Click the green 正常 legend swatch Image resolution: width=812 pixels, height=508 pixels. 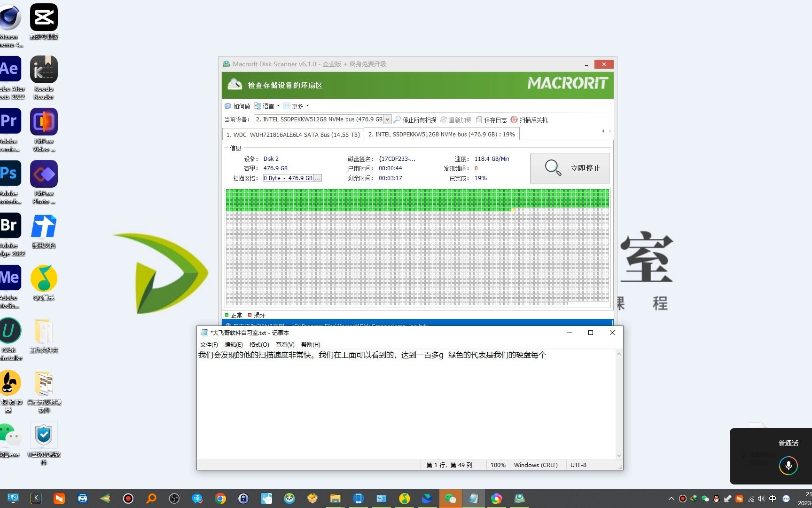[x=227, y=315]
